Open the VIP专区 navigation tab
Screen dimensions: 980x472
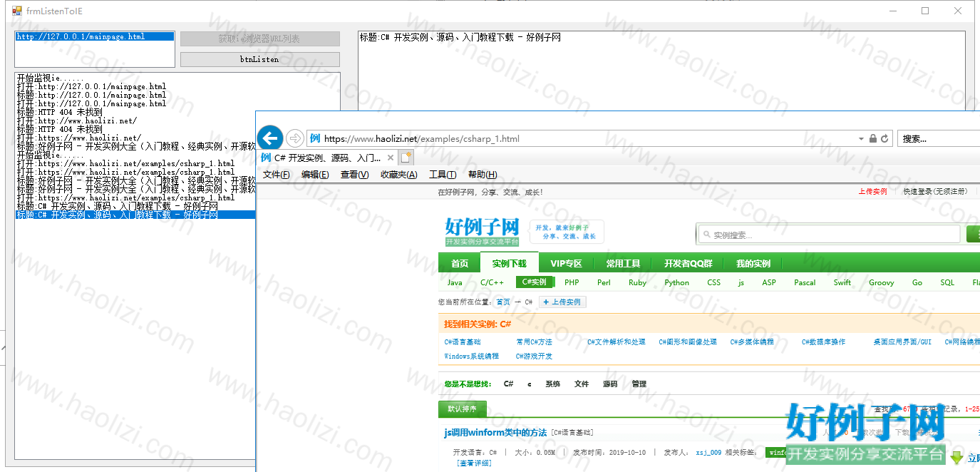tap(567, 263)
